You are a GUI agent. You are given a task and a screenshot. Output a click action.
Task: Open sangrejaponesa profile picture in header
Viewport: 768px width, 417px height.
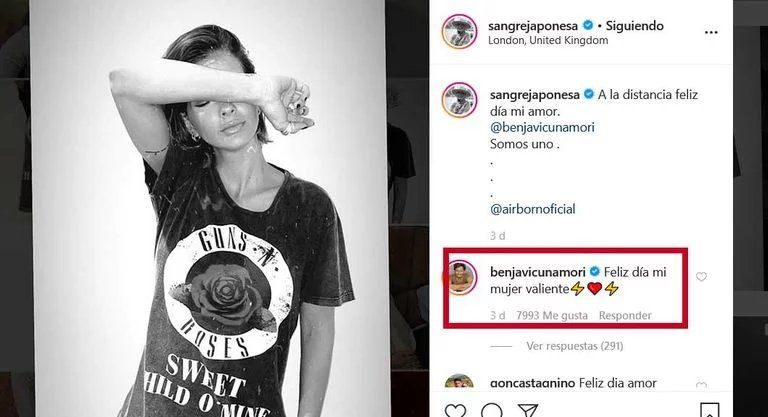pos(459,32)
